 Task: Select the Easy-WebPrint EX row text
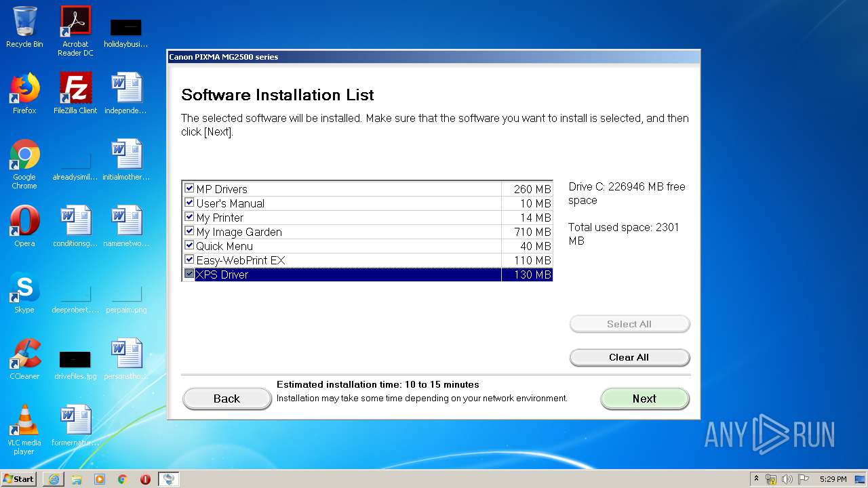[x=241, y=260]
